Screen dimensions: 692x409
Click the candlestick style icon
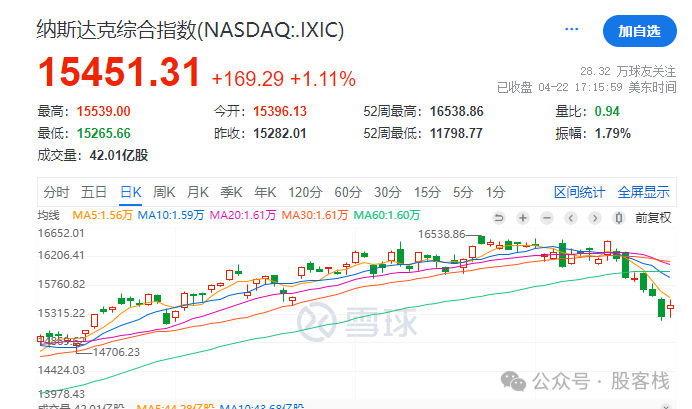point(619,218)
